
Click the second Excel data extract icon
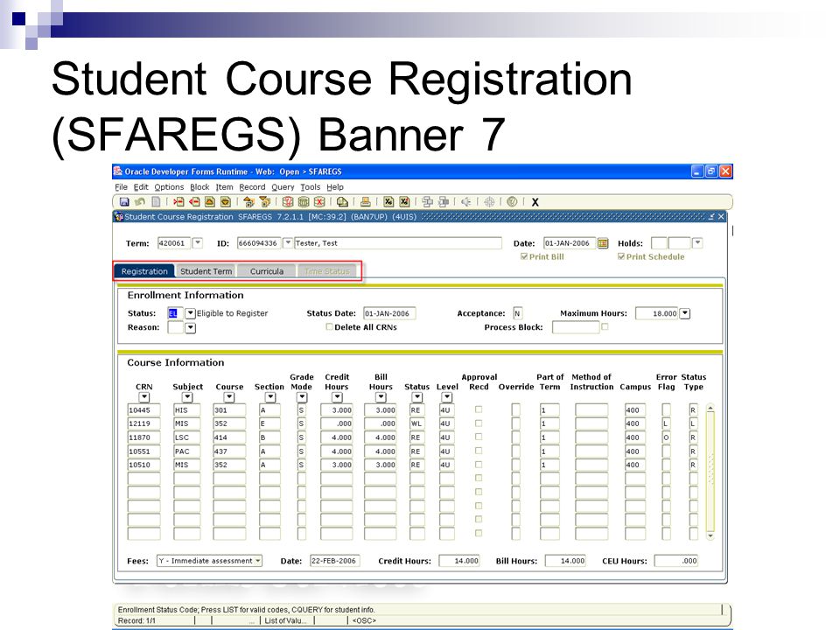(404, 202)
